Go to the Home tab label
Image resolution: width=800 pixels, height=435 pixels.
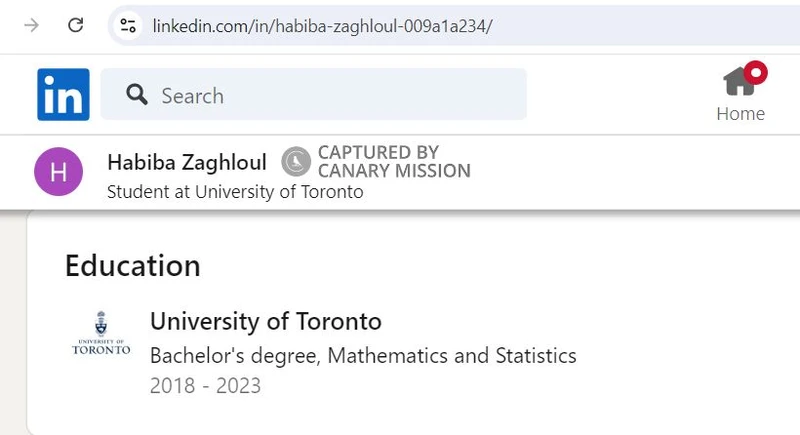point(740,114)
